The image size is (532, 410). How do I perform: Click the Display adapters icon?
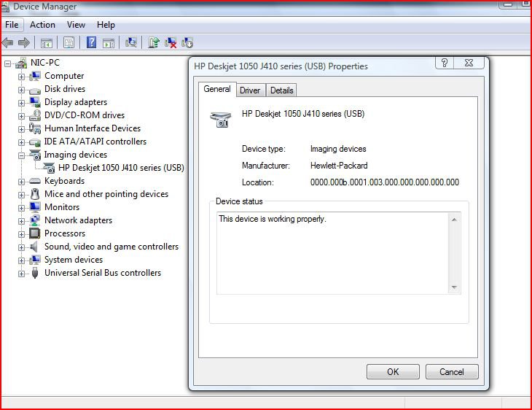(34, 102)
